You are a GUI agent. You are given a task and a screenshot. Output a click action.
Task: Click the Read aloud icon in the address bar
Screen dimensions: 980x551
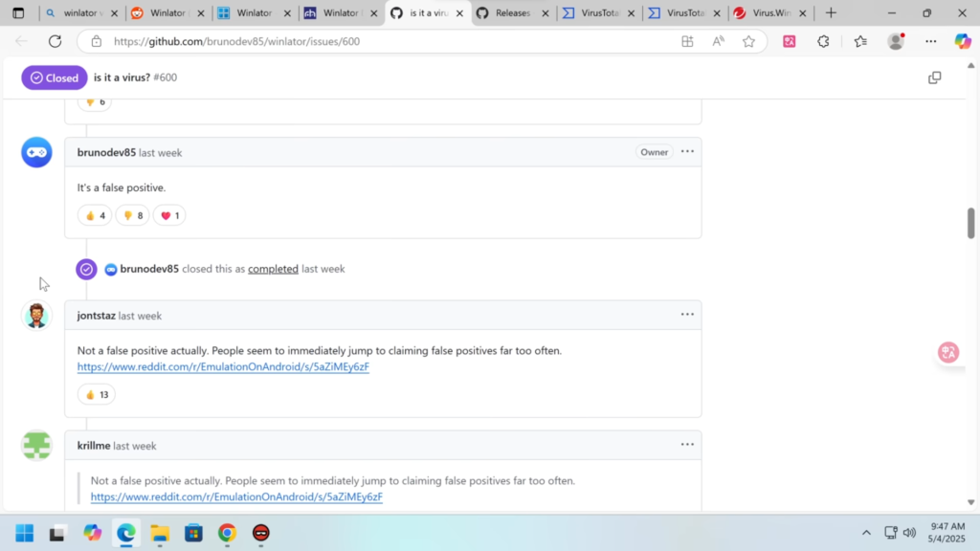[x=718, y=41]
